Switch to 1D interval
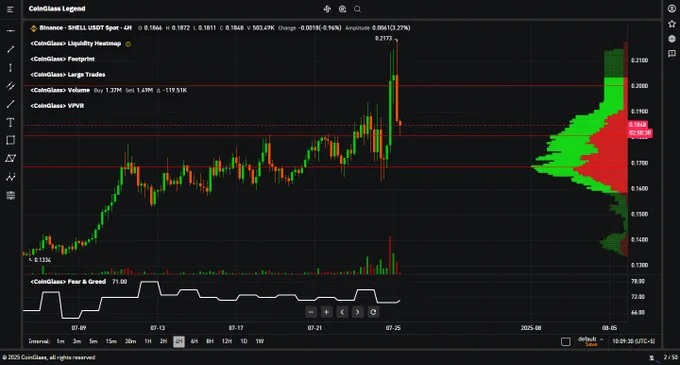The height and width of the screenshot is (365, 680). pos(244,342)
